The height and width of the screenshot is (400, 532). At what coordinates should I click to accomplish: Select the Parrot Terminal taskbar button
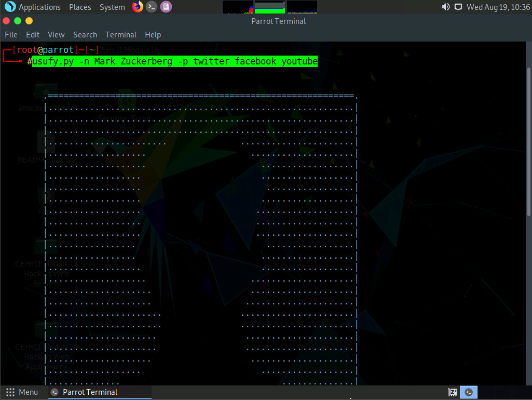[100, 392]
